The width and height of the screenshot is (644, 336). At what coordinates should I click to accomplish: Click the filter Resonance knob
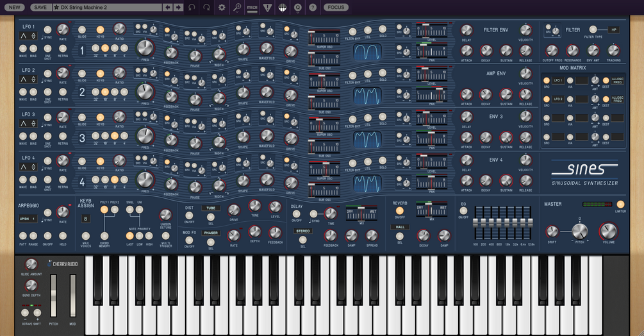pyautogui.click(x=572, y=51)
